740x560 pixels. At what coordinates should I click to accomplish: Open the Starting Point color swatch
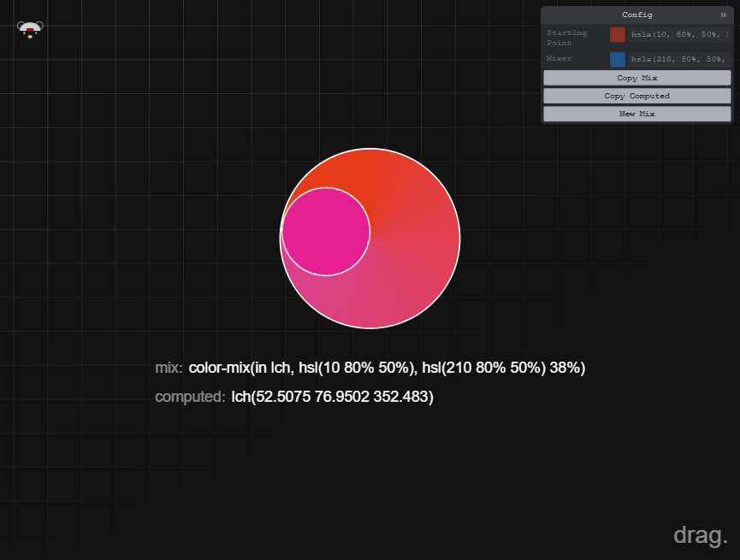[618, 34]
